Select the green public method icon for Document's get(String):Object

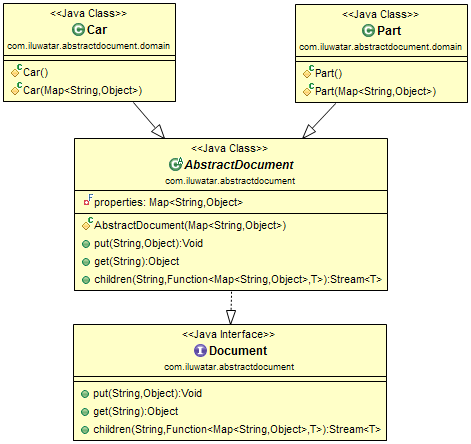tap(85, 412)
